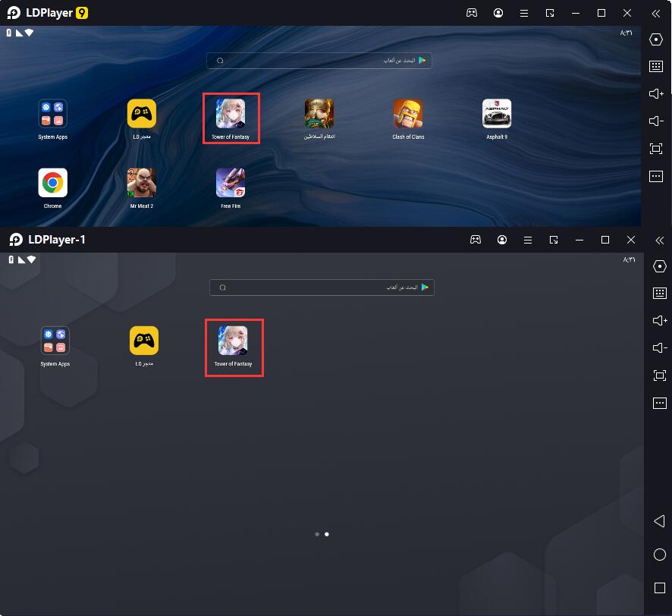The width and height of the screenshot is (672, 616).
Task: Launch the Arabic-titled sultan game in LDPlayer 9
Action: [x=319, y=114]
